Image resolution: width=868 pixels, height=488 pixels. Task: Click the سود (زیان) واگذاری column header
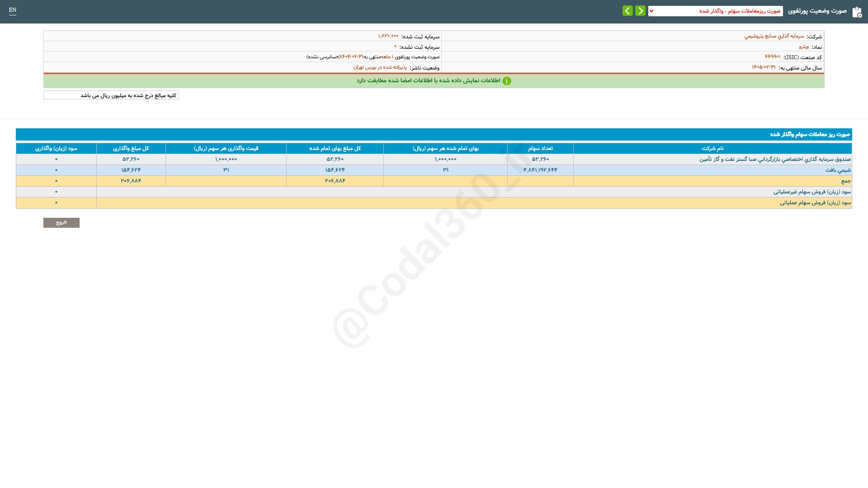[56, 148]
